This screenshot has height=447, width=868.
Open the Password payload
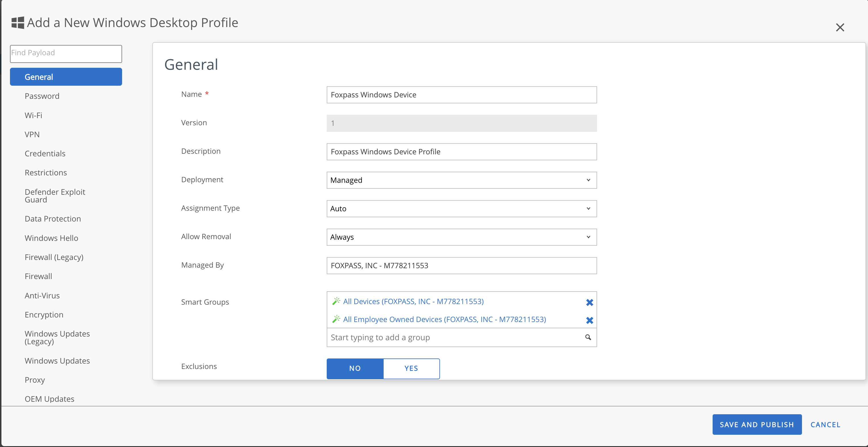[x=42, y=96]
